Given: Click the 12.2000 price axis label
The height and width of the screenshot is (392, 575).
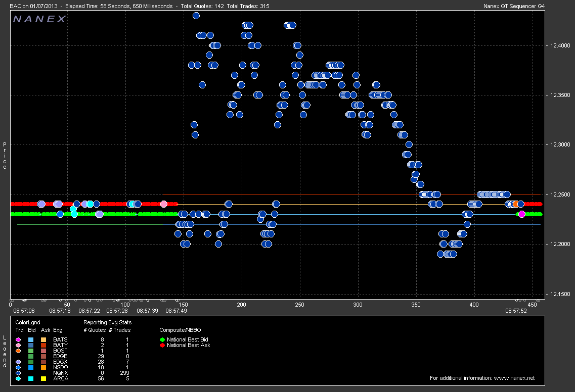Looking at the screenshot, I should coord(560,244).
